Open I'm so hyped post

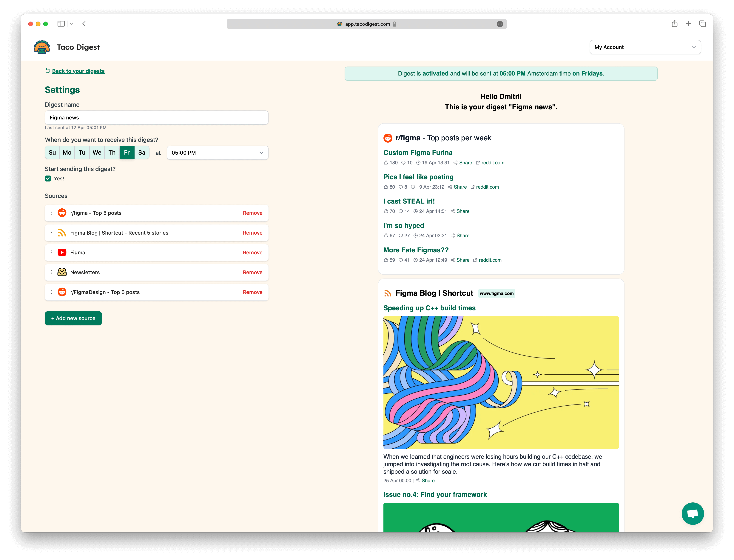403,226
